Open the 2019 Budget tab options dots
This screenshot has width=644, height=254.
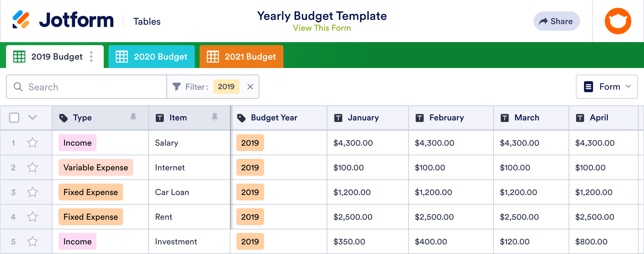tap(91, 57)
